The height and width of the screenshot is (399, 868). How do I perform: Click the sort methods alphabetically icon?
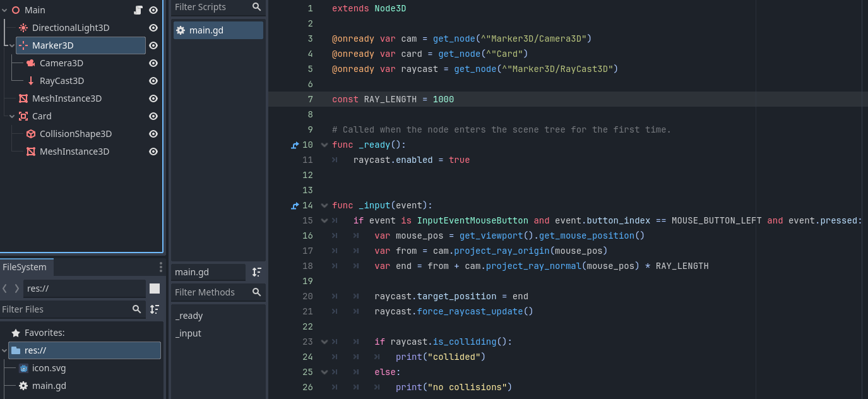256,272
